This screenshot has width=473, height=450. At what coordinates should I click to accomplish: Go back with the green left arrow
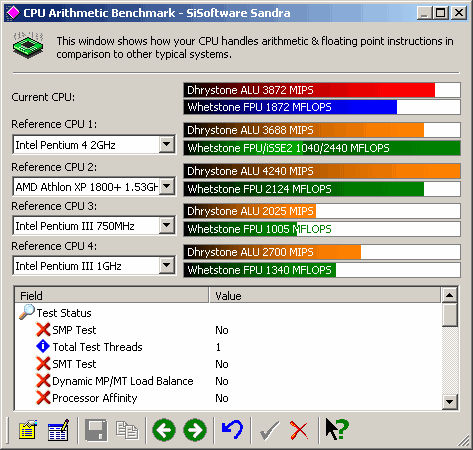[164, 430]
